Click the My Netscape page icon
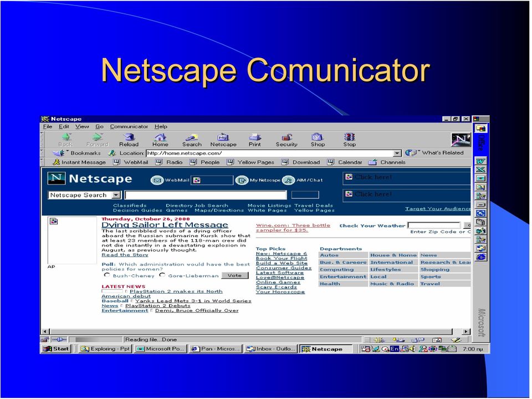This screenshot has height=399, width=532. click(x=242, y=180)
